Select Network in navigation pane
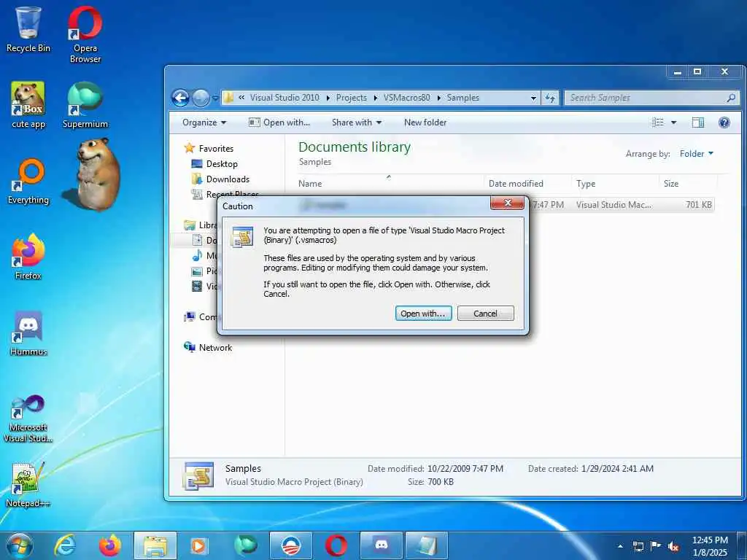 click(215, 348)
